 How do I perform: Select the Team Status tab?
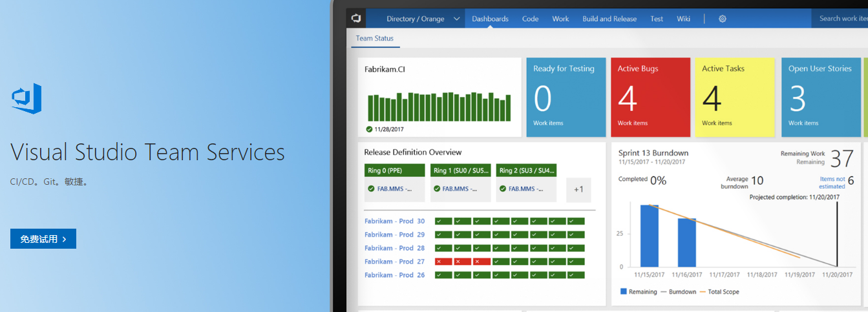pos(375,38)
